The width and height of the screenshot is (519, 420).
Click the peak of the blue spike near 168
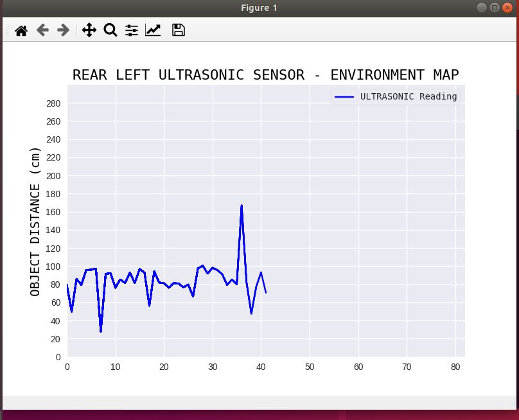pos(242,206)
